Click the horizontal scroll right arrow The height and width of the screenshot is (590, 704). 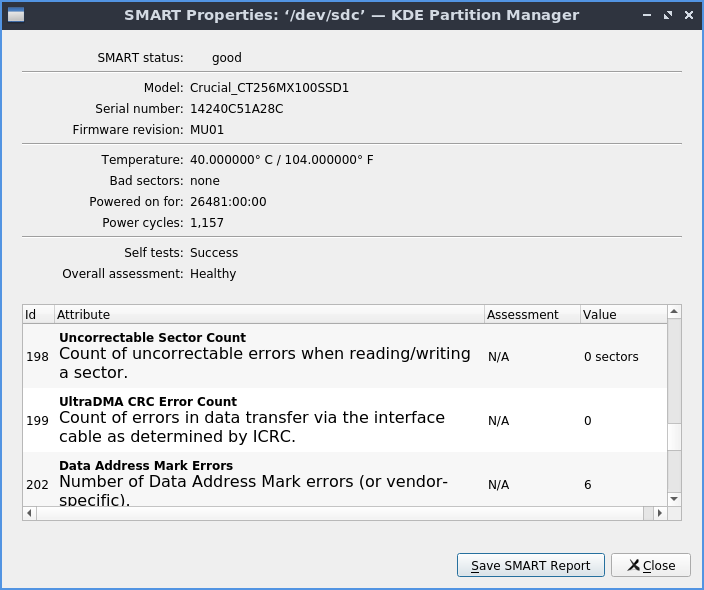(x=659, y=513)
